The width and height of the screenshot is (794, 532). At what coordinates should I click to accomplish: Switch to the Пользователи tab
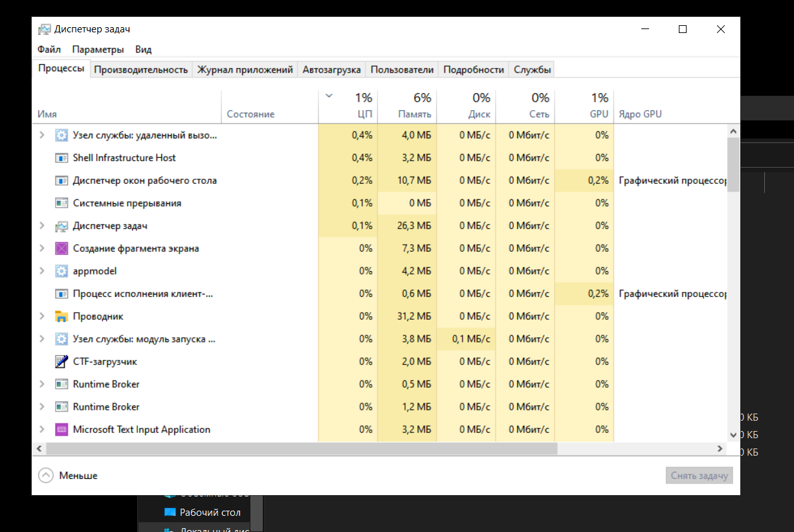402,70
